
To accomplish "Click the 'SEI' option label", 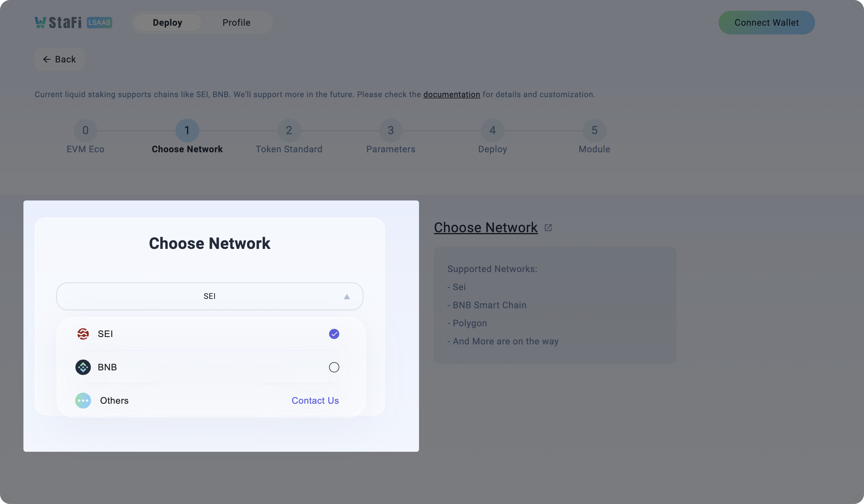I will pos(105,334).
